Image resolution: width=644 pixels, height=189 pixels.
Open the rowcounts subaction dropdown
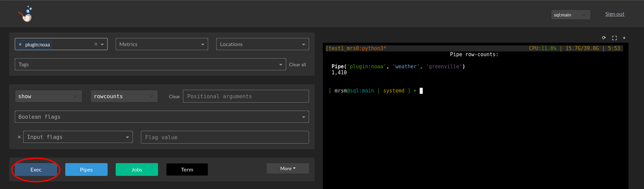(124, 96)
